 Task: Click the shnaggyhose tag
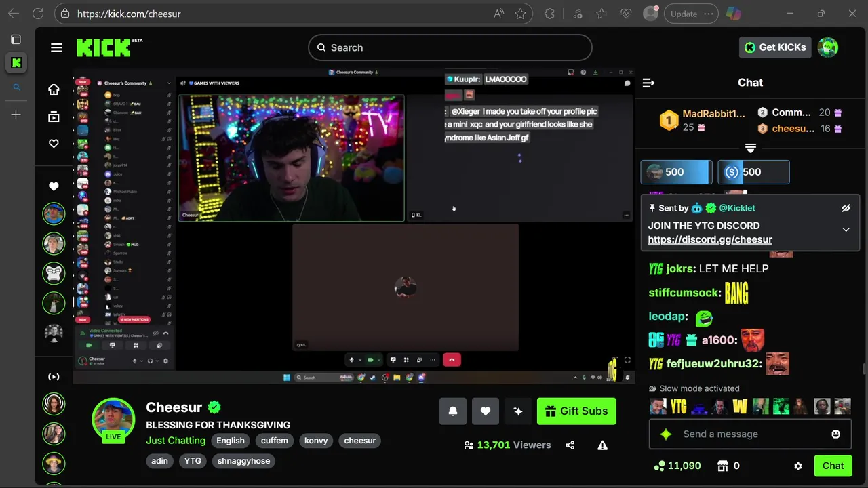(244, 461)
